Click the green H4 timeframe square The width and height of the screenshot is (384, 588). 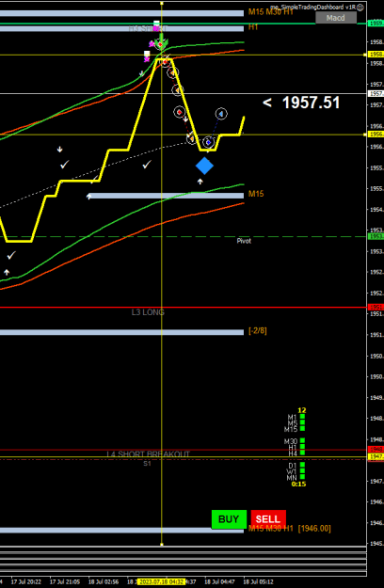tap(302, 453)
